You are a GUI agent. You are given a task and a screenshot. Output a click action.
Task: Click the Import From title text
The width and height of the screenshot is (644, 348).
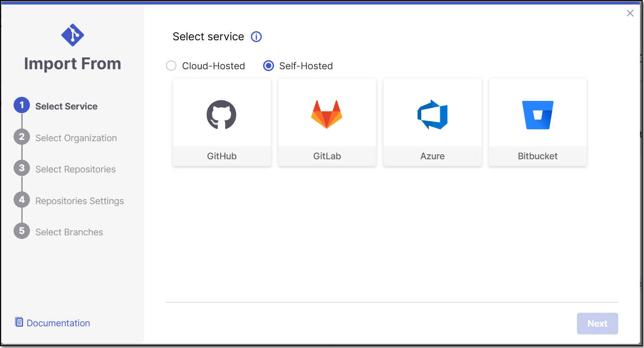pyautogui.click(x=72, y=64)
